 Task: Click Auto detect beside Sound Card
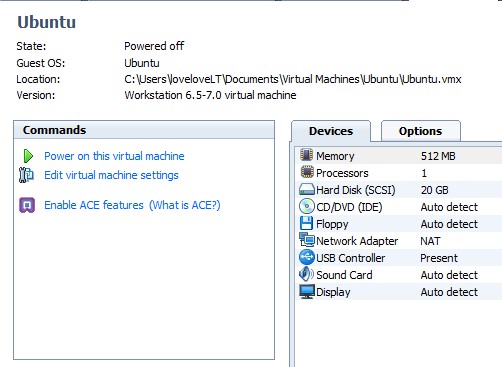(x=449, y=275)
